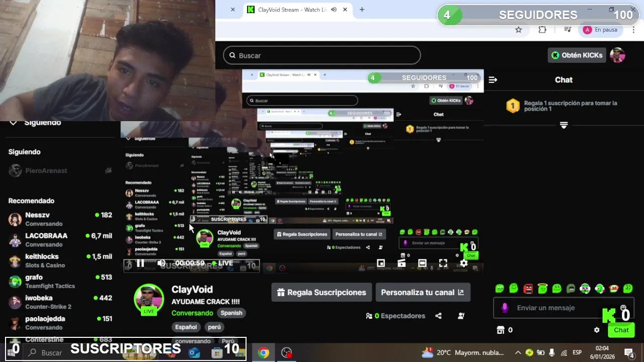Insert the grey screaming emote
The image size is (644, 362).
[x=571, y=289]
